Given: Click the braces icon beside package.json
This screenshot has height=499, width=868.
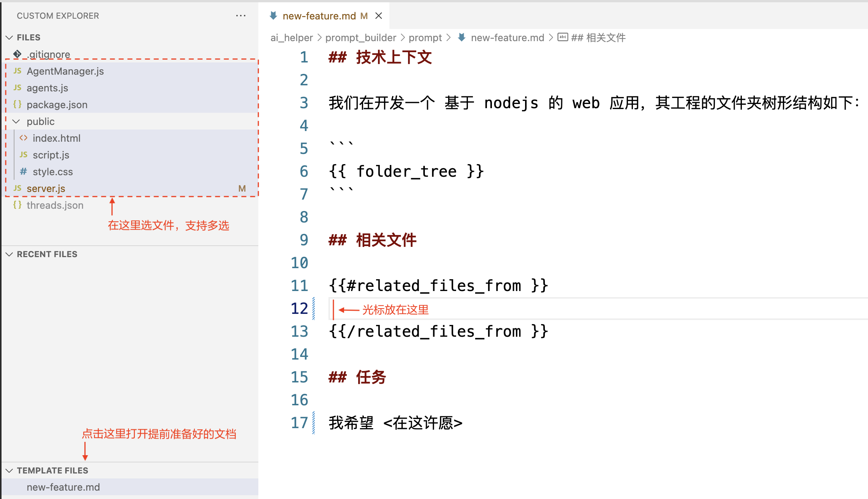Looking at the screenshot, I should tap(17, 104).
